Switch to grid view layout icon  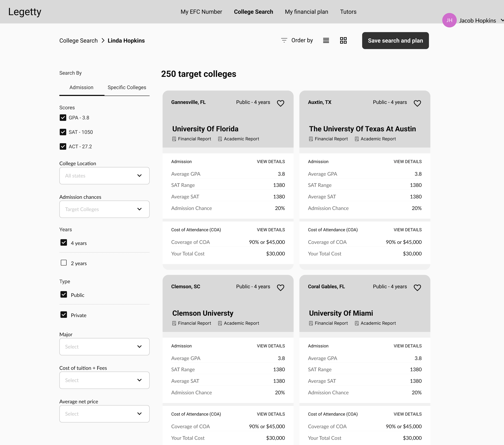tap(343, 40)
